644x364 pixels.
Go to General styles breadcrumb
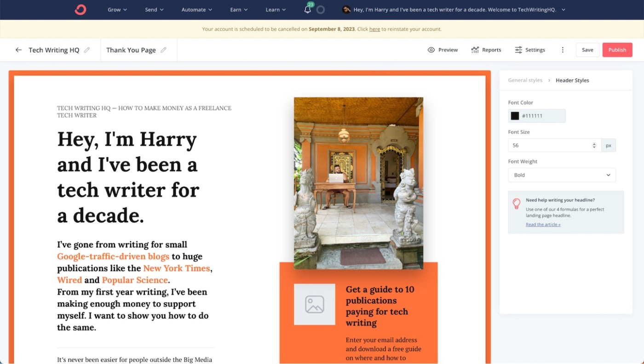[x=525, y=80]
